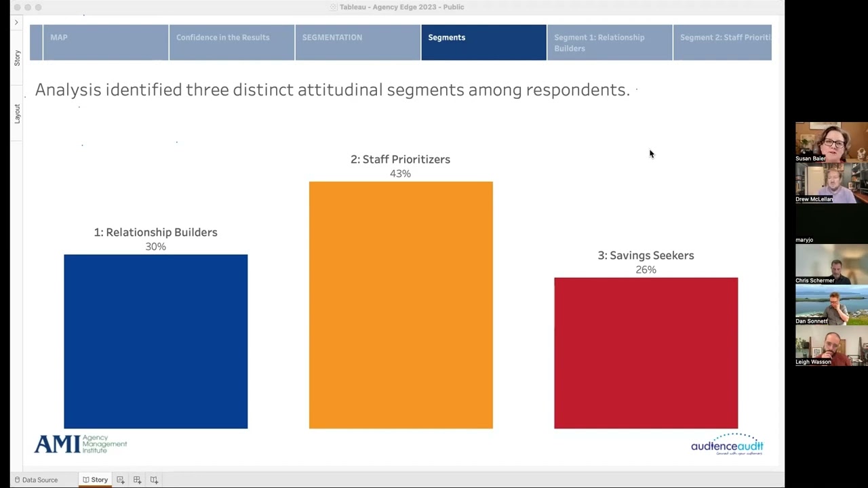Screen dimensions: 868x488
Task: Open the Data Source tab
Action: [37, 480]
